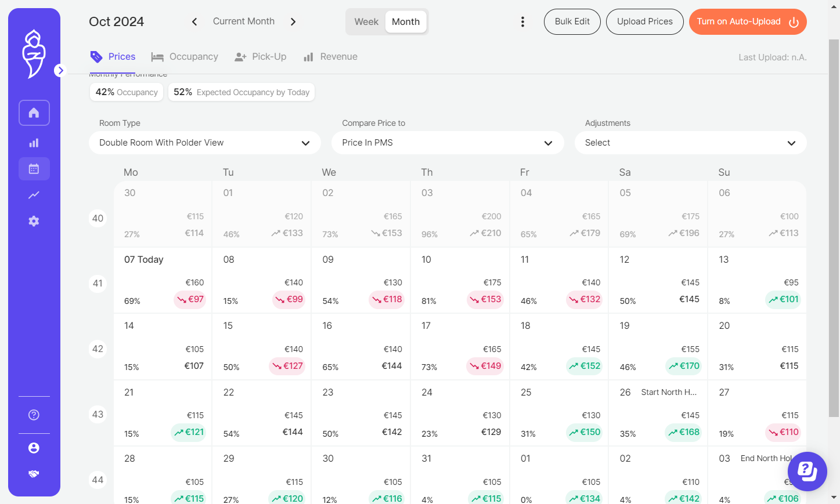The image size is (840, 504).
Task: Expand the sidebar with the arrow button
Action: (x=60, y=70)
